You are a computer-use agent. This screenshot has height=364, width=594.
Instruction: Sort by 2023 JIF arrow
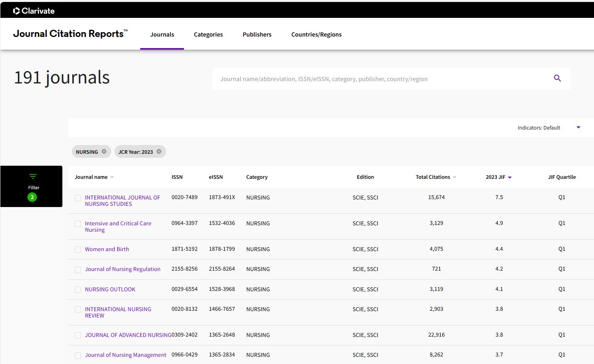510,178
